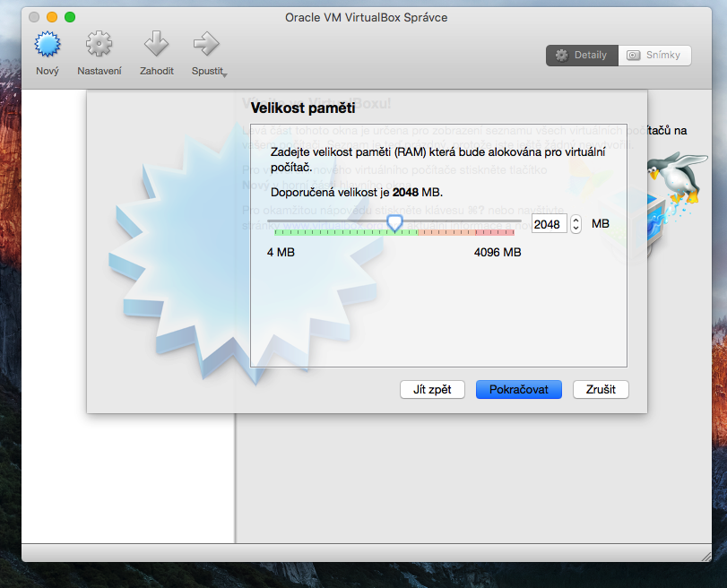The width and height of the screenshot is (727, 588).
Task: Switch to the Snímky snapshots view
Action: click(654, 55)
